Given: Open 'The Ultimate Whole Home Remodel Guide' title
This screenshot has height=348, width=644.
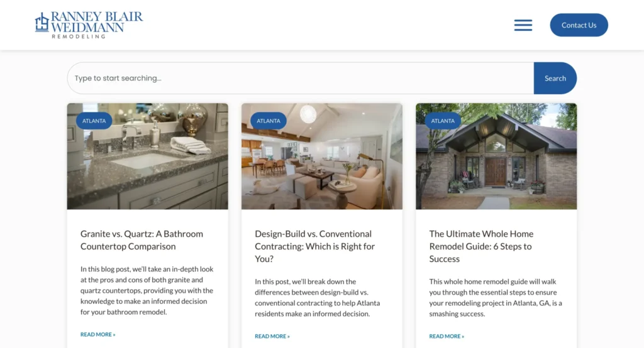Looking at the screenshot, I should point(481,246).
